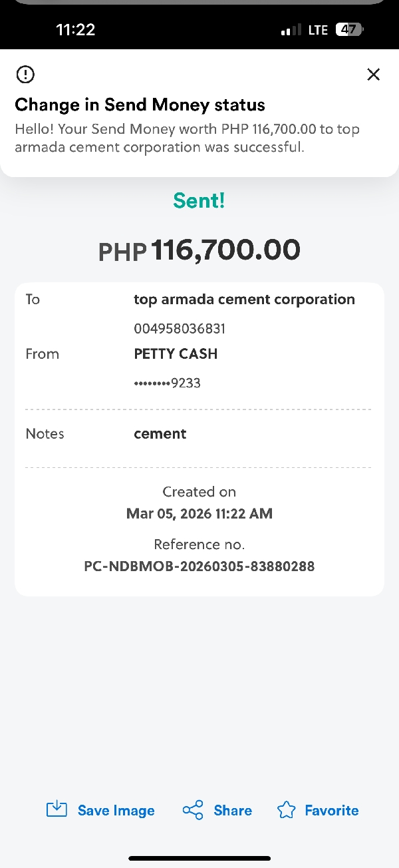Tap the Favorite star icon
Image resolution: width=399 pixels, height=868 pixels.
(286, 810)
